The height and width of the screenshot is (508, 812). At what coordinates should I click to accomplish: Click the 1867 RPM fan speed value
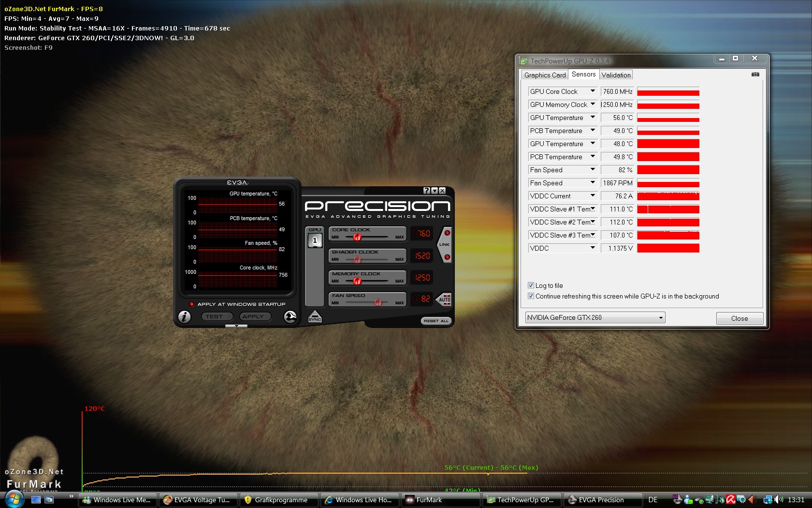click(617, 183)
